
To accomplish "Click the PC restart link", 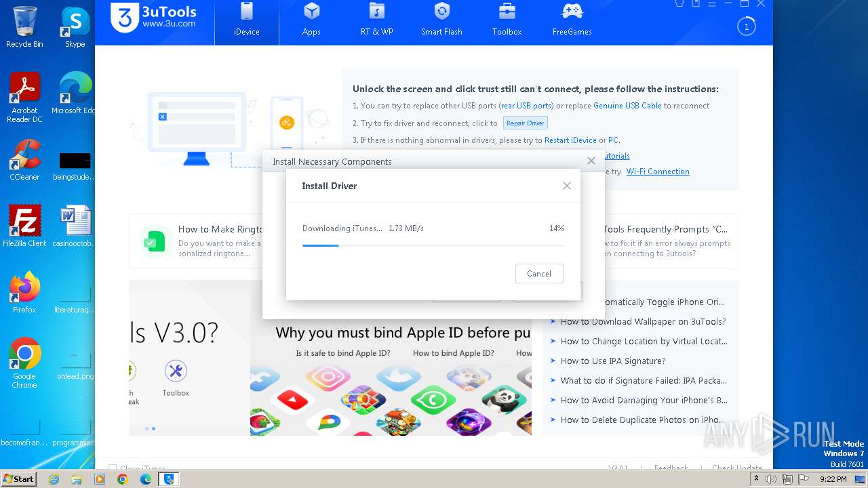I will (613, 140).
